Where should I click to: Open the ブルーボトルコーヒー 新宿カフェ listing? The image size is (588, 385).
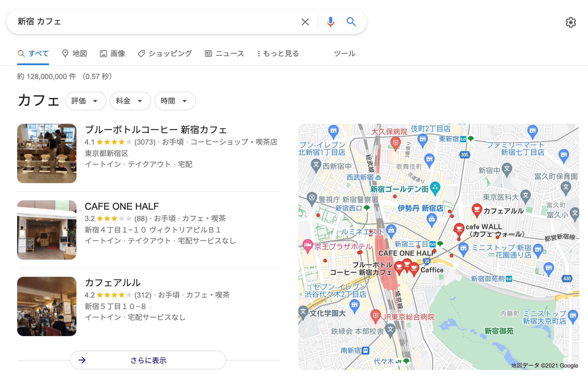(156, 130)
